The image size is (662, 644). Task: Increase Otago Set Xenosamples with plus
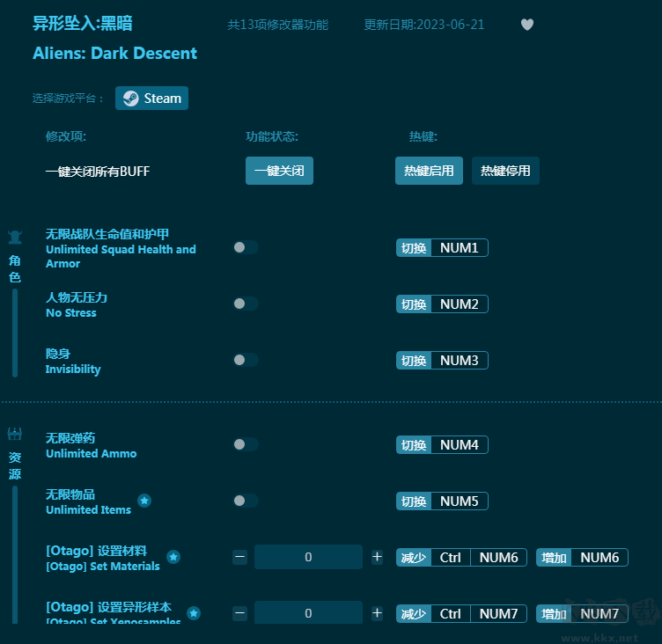(x=377, y=613)
